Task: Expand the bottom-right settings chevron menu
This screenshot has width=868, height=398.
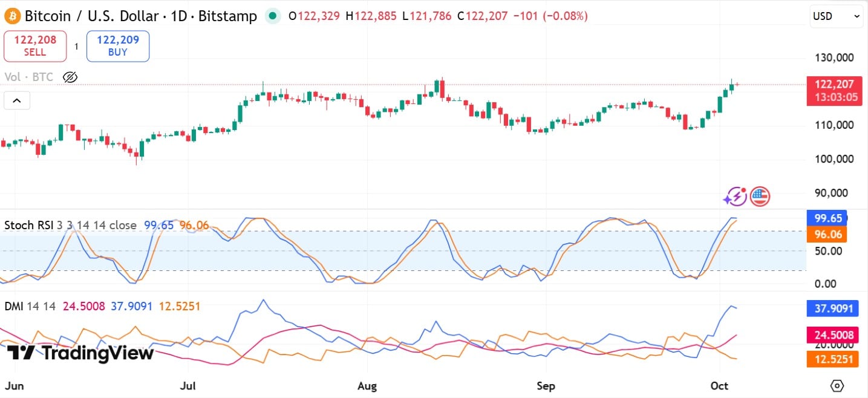Action: coord(837,385)
